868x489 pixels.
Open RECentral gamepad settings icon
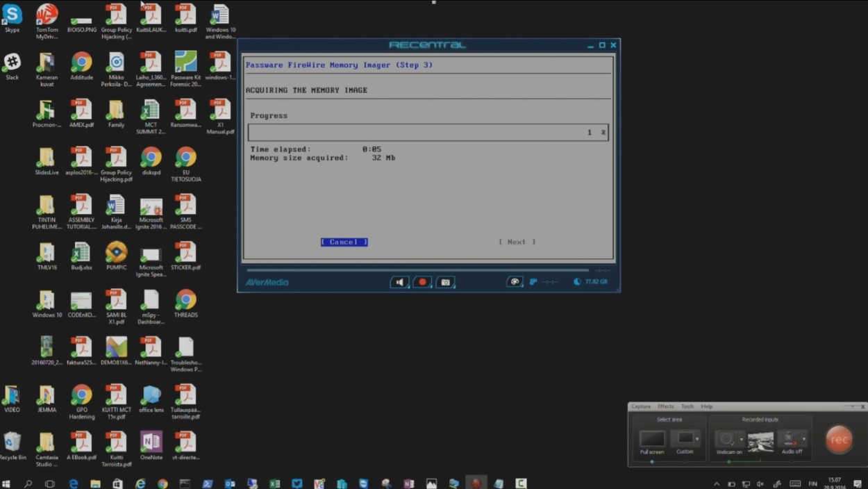pos(515,282)
